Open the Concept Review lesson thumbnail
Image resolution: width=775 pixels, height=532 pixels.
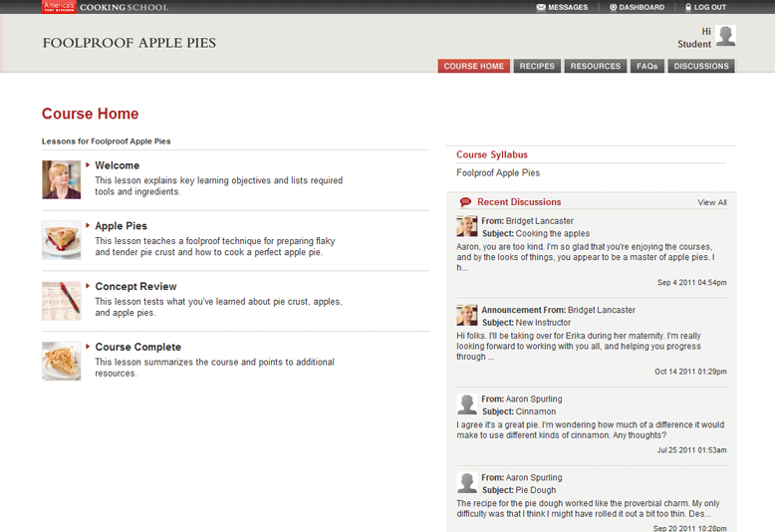tap(62, 301)
